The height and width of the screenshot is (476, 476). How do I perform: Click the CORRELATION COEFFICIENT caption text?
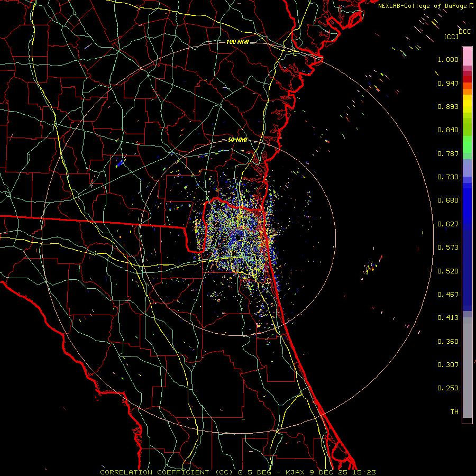(154, 472)
